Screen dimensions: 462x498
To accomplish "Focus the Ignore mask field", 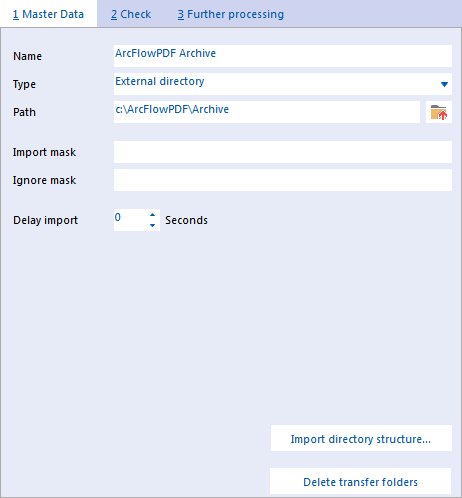I will point(283,180).
